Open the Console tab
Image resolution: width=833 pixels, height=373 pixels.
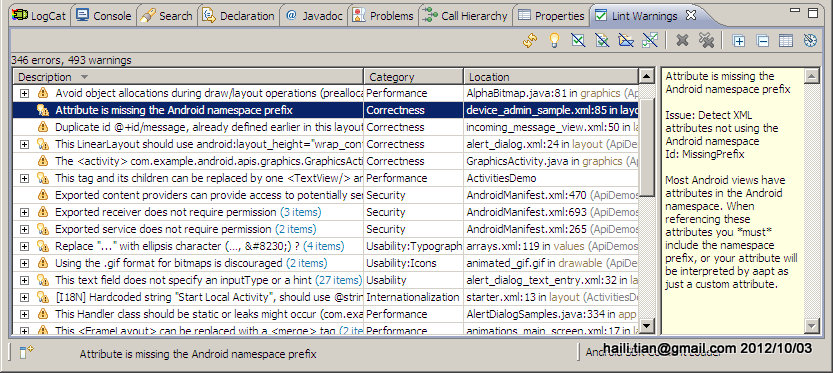(x=104, y=16)
